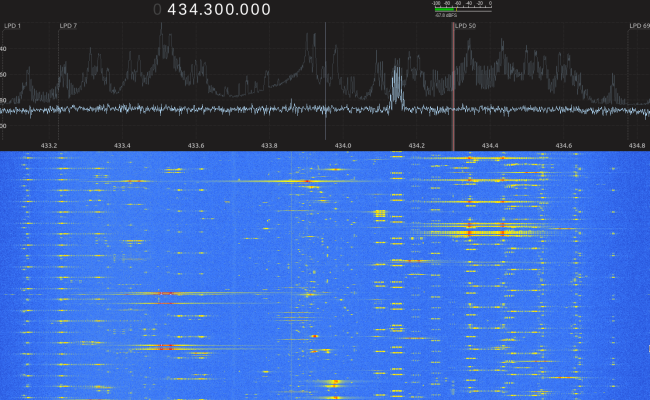This screenshot has height=400, width=650.
Task: Jump to the LPD 50 bookmark
Action: click(x=466, y=26)
